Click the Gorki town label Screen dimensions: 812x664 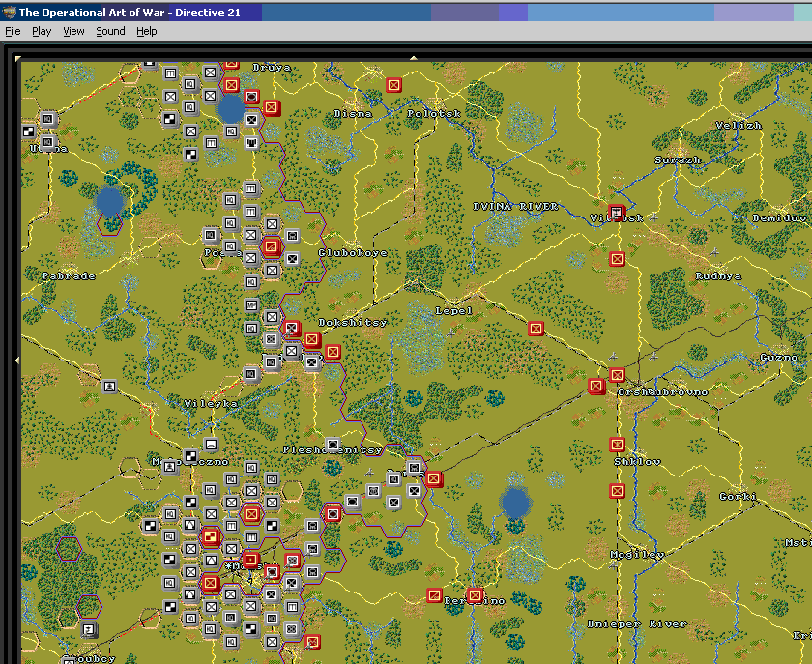(738, 496)
